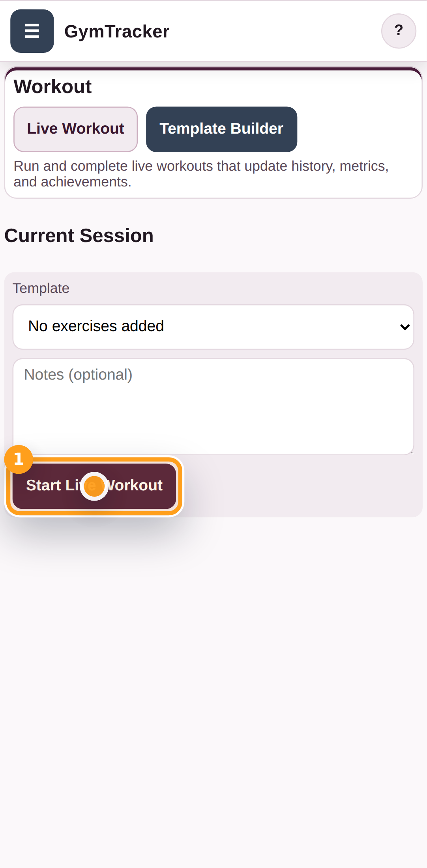Click the dropdown chevron on the template selector
The width and height of the screenshot is (427, 868).
[x=405, y=327]
